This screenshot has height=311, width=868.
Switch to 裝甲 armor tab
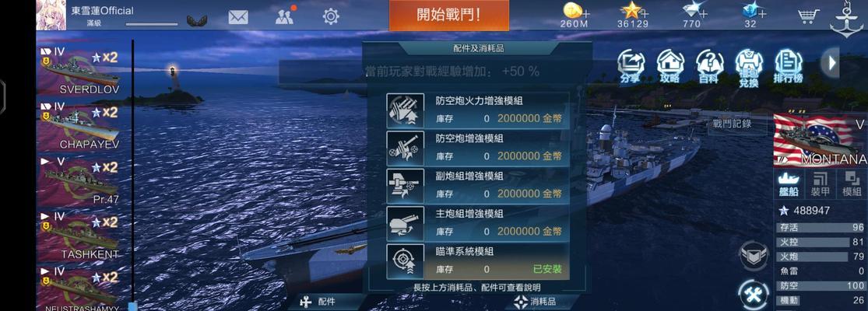click(820, 184)
